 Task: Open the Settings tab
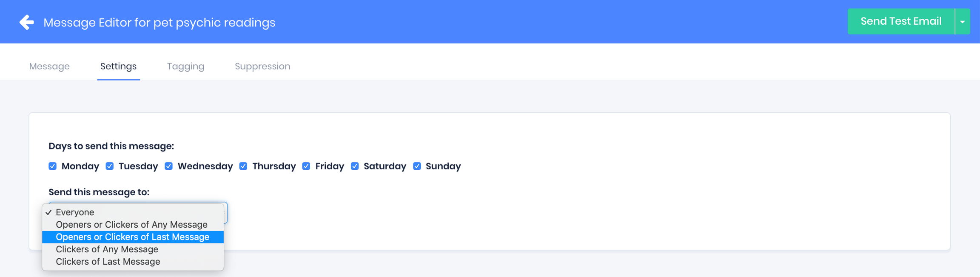coord(118,66)
